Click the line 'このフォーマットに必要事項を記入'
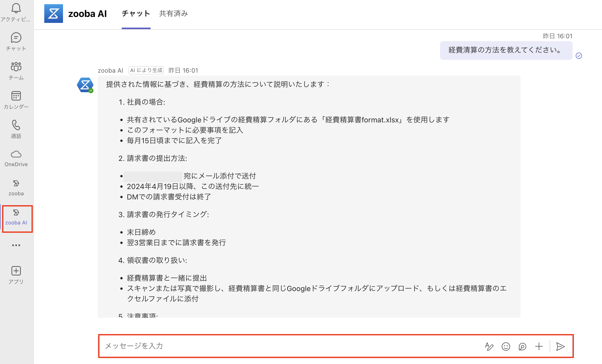This screenshot has height=364, width=602. click(185, 130)
